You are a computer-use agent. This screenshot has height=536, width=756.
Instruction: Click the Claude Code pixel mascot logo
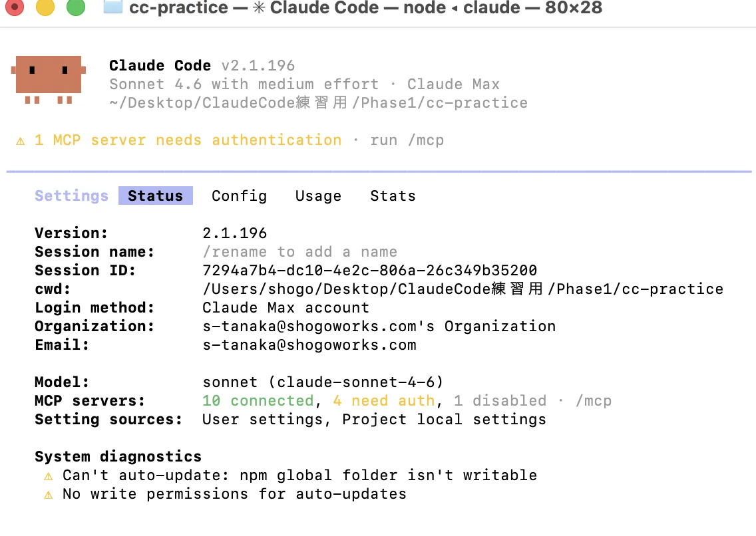pyautogui.click(x=48, y=79)
